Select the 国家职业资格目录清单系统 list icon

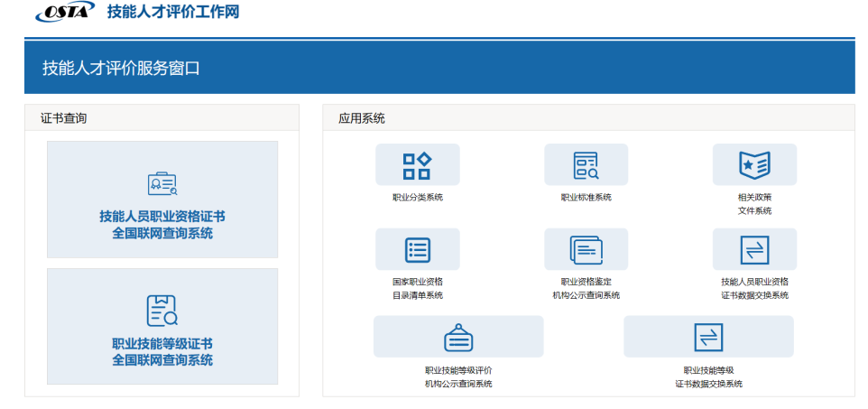click(418, 249)
